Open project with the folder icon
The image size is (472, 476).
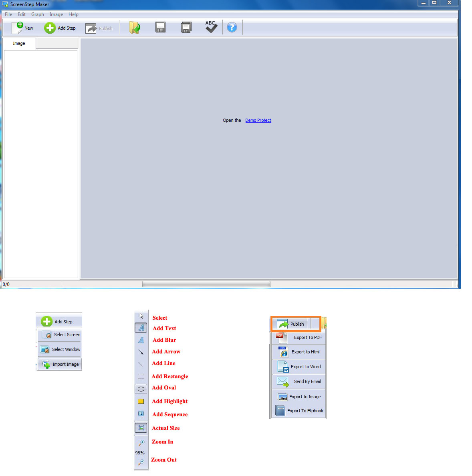coord(135,28)
